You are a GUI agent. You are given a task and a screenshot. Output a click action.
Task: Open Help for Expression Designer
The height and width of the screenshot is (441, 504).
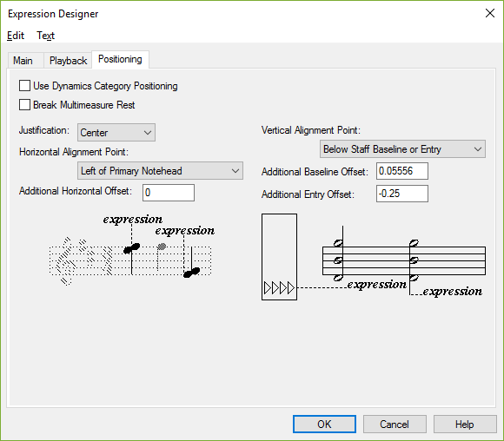coord(465,424)
